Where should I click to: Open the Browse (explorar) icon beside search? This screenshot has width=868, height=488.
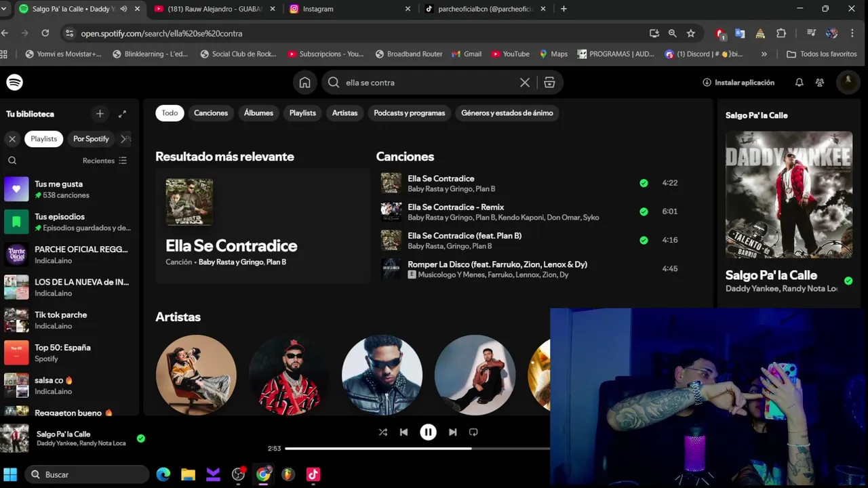(x=549, y=83)
